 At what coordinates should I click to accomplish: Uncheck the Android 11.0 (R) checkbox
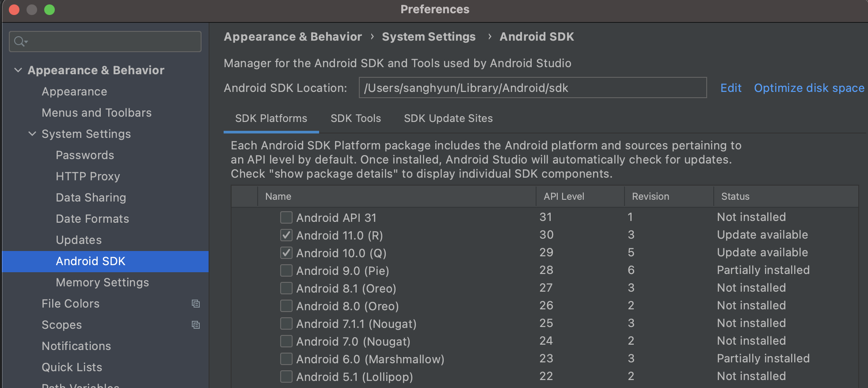[x=286, y=235]
